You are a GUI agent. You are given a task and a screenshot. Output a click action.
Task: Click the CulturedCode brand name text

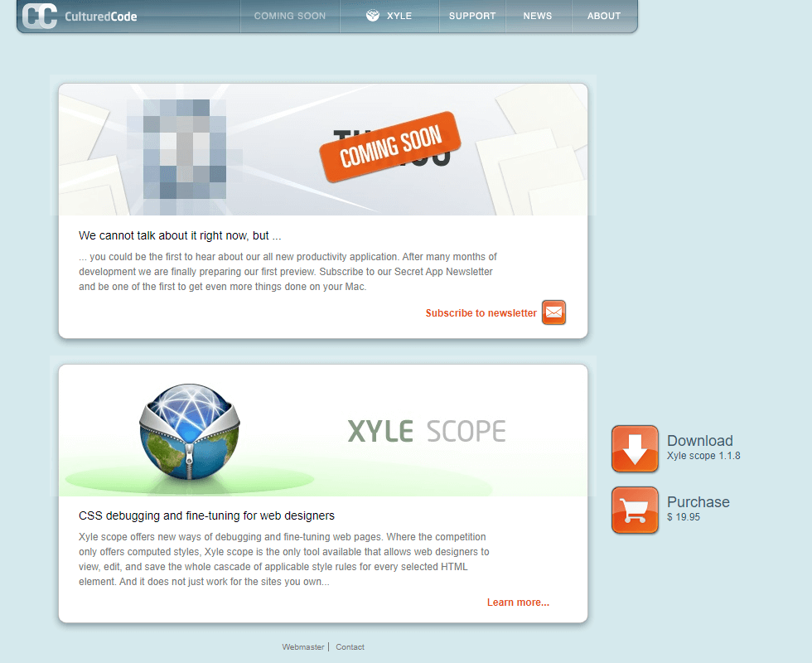(x=101, y=17)
